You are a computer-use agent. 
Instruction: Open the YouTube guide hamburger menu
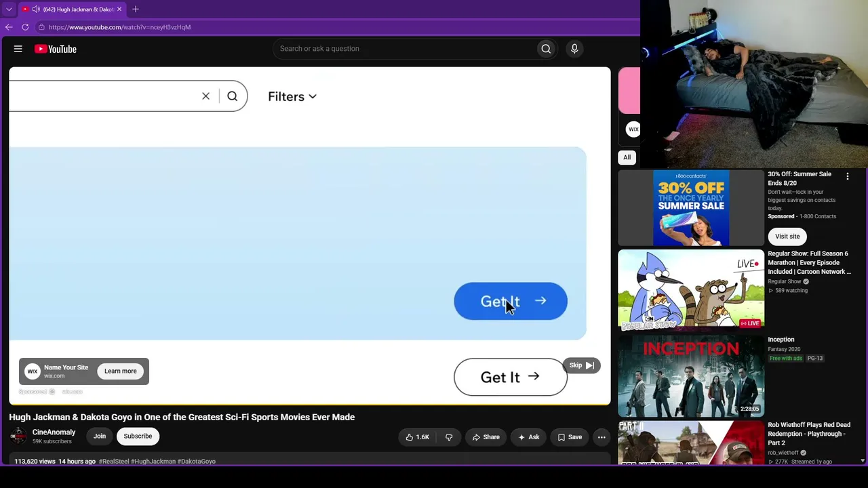coord(18,49)
